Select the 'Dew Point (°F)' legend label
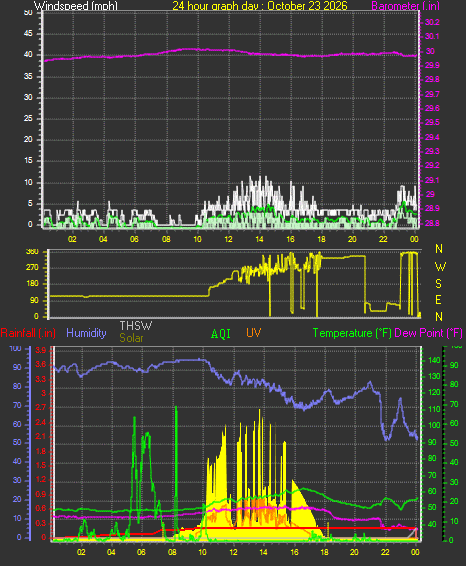The height and width of the screenshot is (566, 466). point(428,333)
